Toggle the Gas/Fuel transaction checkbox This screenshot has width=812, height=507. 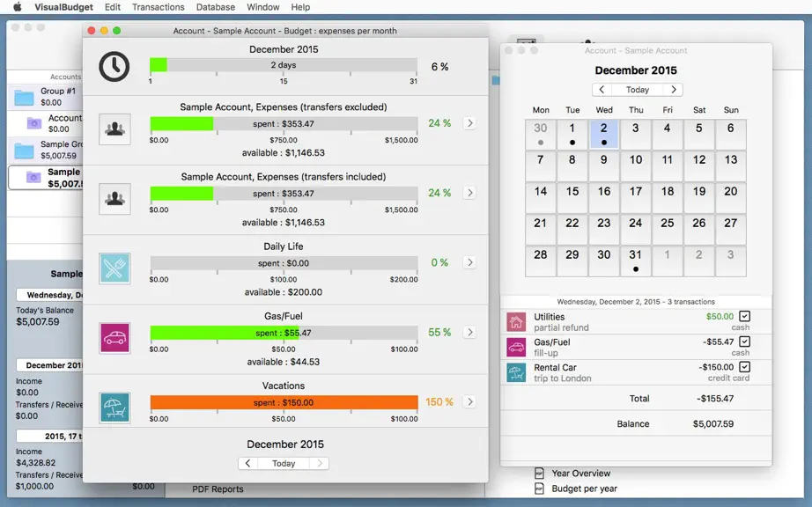(x=744, y=342)
